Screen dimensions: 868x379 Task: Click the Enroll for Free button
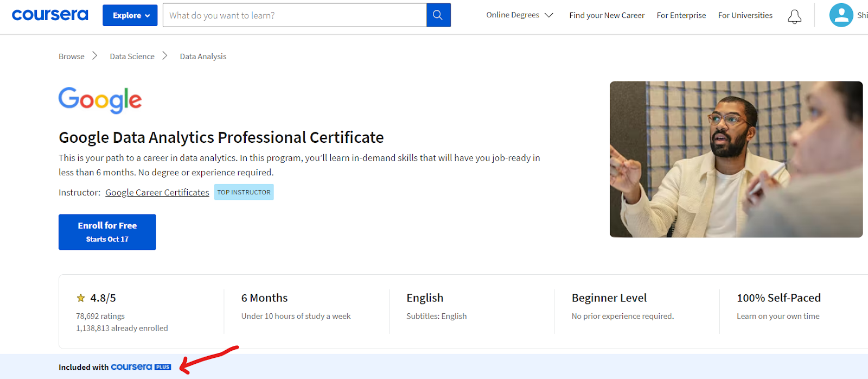pos(107,232)
